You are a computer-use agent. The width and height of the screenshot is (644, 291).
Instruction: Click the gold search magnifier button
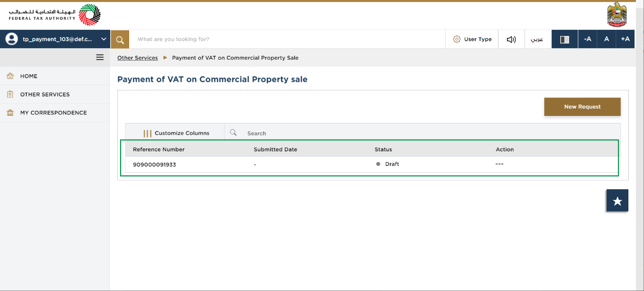tap(120, 39)
